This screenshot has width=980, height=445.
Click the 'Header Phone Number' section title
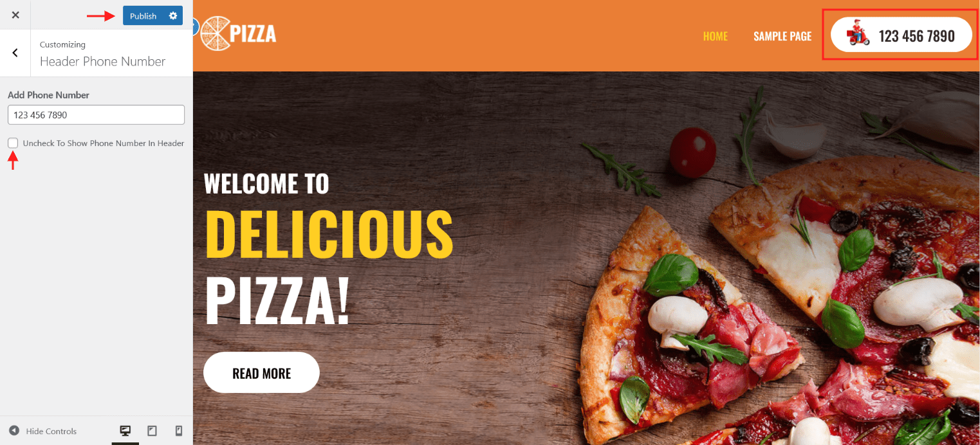point(102,61)
